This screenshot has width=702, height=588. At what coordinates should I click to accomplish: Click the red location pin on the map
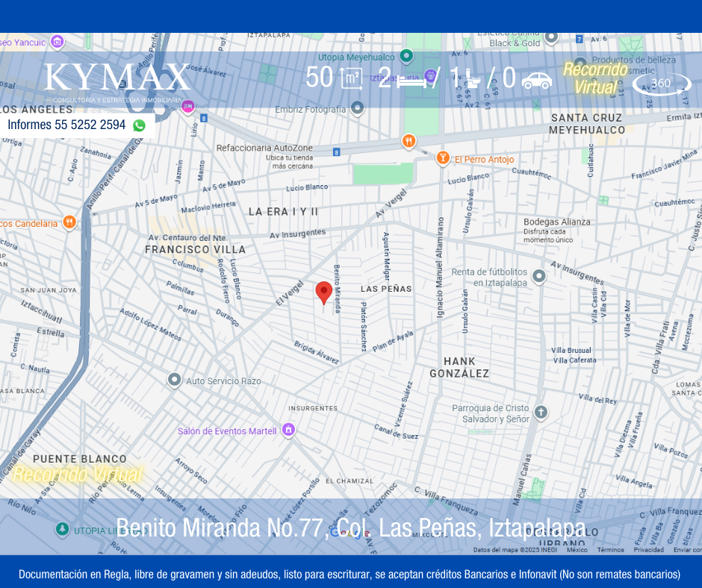coord(323,293)
